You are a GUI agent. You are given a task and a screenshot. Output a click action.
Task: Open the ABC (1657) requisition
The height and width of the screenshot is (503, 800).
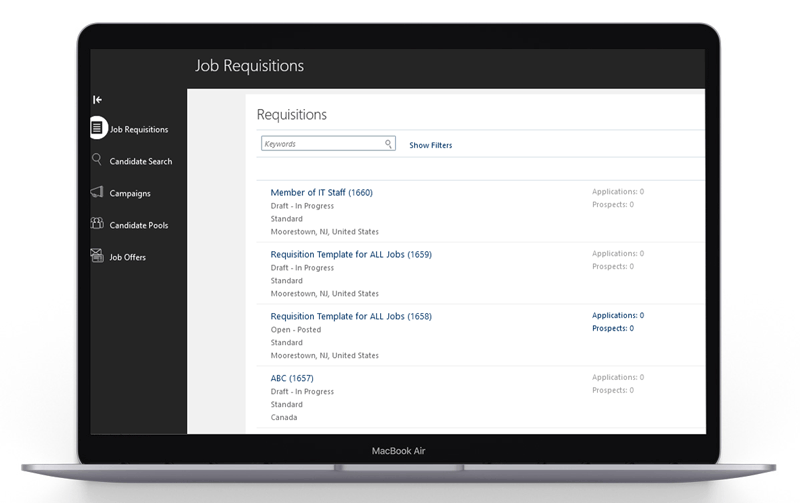(x=292, y=378)
